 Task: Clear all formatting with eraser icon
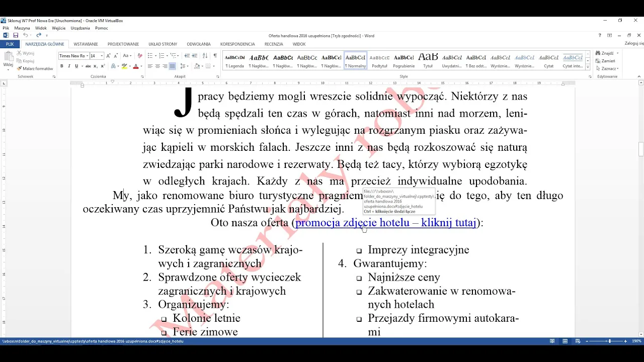140,56
